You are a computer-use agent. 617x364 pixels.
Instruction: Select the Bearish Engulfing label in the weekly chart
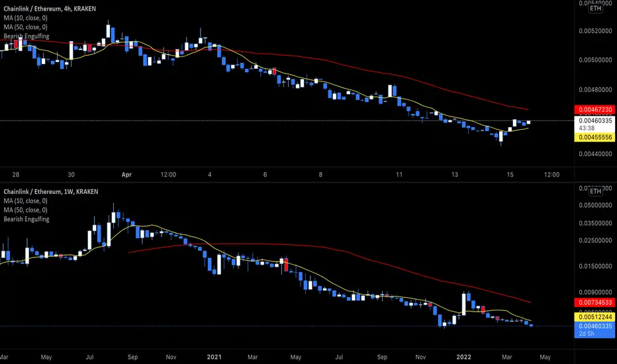pos(26,219)
